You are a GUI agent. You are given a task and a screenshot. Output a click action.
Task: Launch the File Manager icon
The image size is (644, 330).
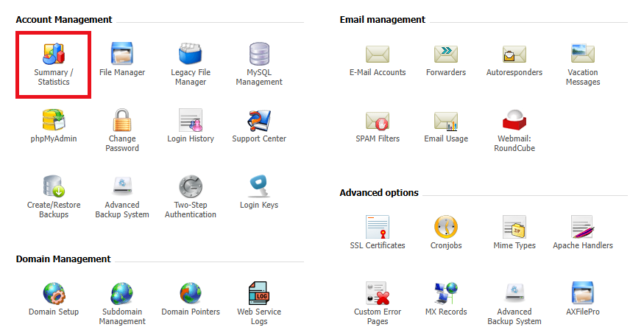click(122, 54)
